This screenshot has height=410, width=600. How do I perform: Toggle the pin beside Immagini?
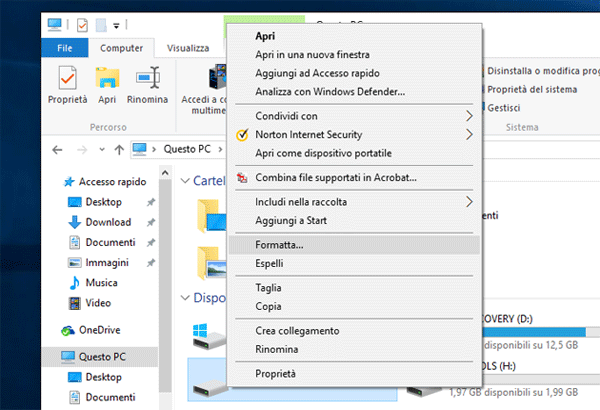pos(149,262)
